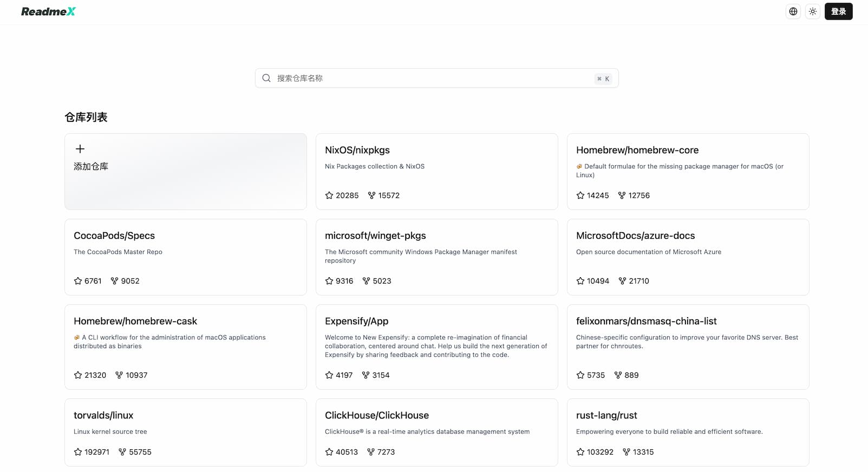868x472 pixels.
Task: Open Homebrew/homebrew-core repository title
Action: 637,150
